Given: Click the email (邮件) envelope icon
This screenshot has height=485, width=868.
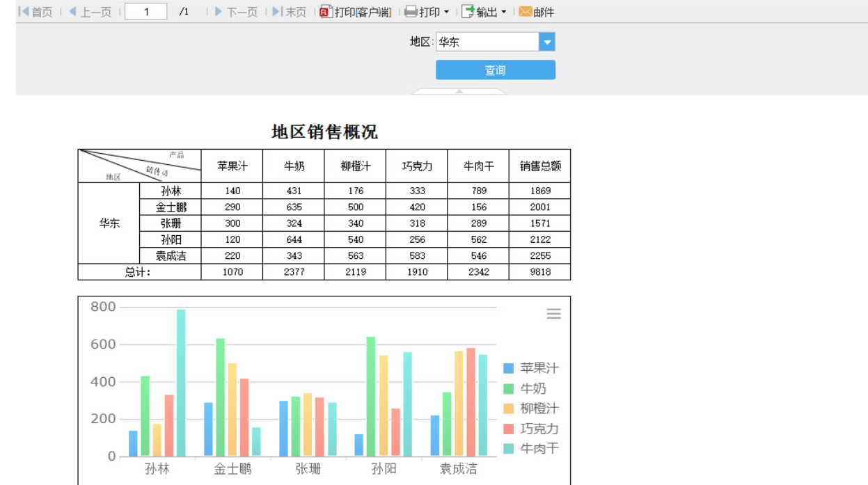Looking at the screenshot, I should click(x=526, y=12).
